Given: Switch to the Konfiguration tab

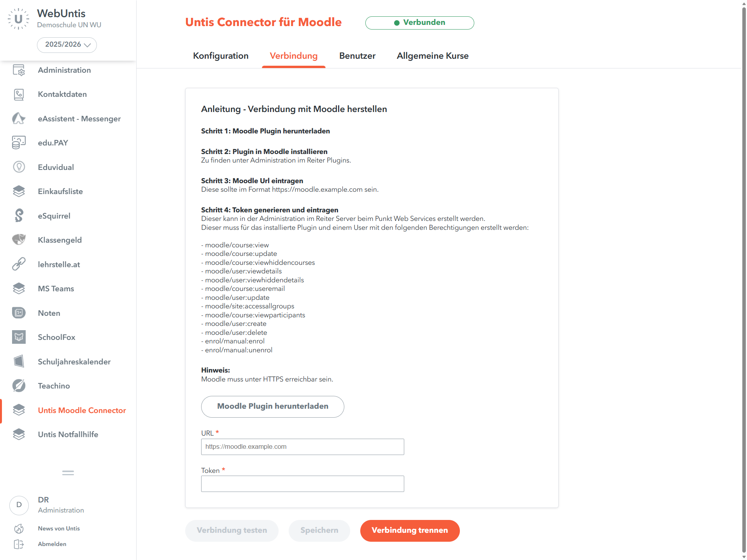Looking at the screenshot, I should click(x=221, y=56).
